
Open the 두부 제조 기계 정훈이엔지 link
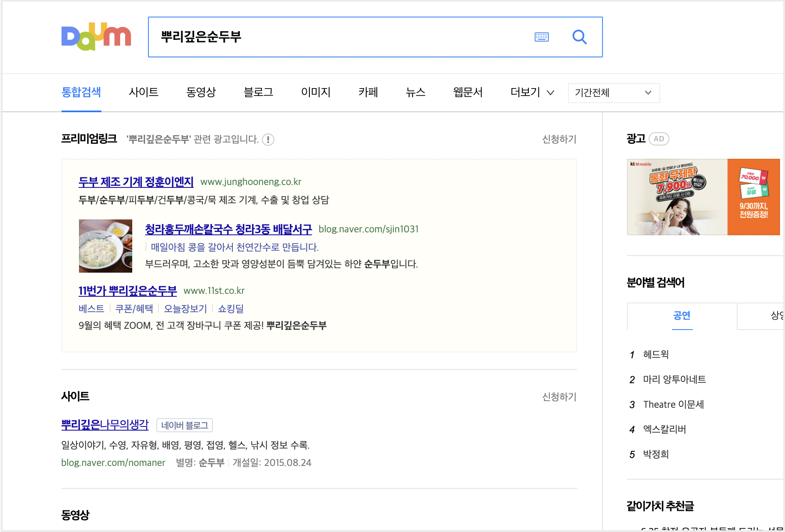point(136,182)
